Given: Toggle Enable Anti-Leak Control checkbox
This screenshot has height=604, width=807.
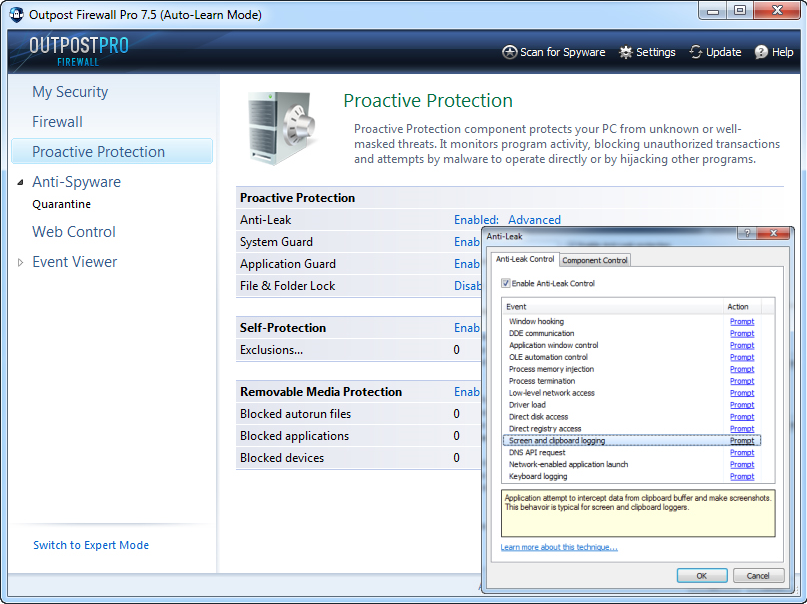Looking at the screenshot, I should click(x=506, y=283).
